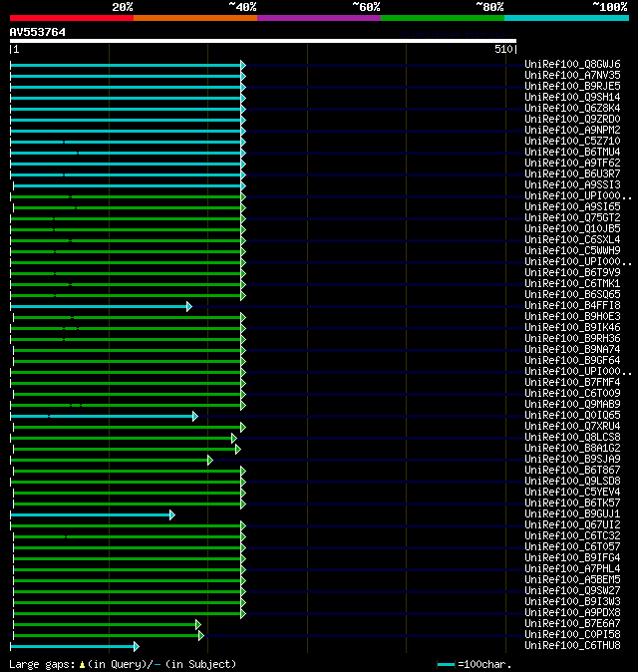The image size is (638, 672).
Task: Click the UniRef100_Q75GT2 hit
Action: (572, 218)
